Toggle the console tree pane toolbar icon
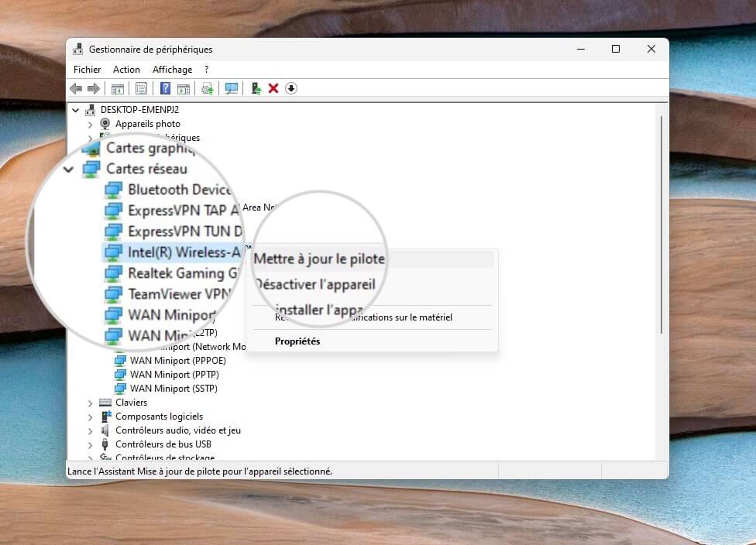The width and height of the screenshot is (756, 545). pos(118,89)
